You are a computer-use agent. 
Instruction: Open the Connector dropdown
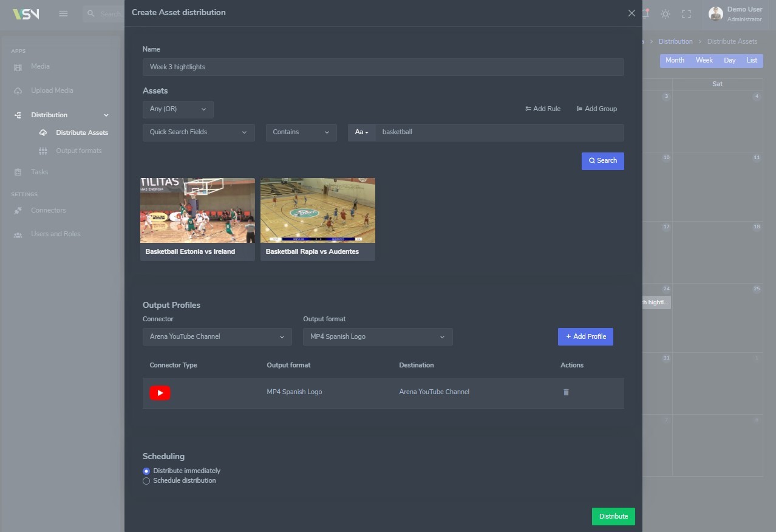(x=217, y=336)
